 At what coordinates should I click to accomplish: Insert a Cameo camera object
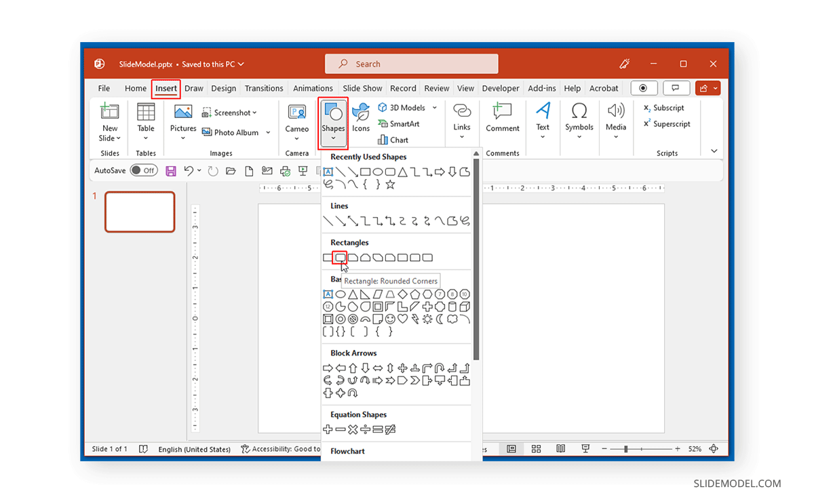coord(296,120)
